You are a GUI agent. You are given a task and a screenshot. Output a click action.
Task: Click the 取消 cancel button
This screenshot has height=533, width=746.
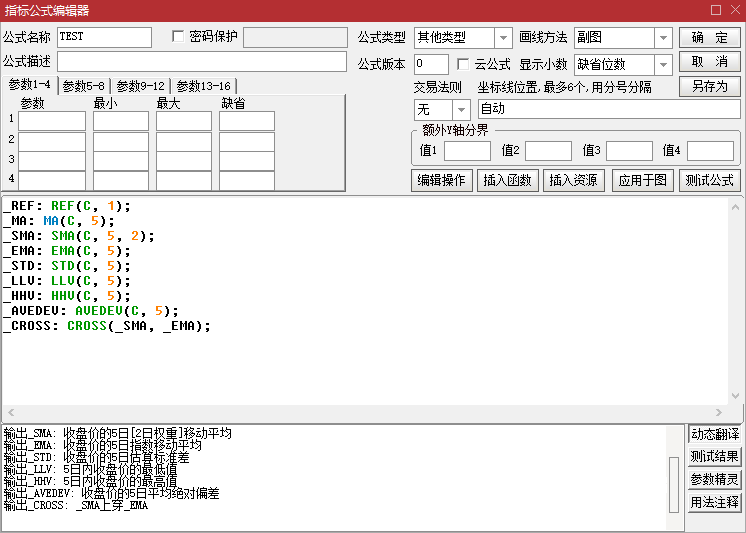(710, 62)
